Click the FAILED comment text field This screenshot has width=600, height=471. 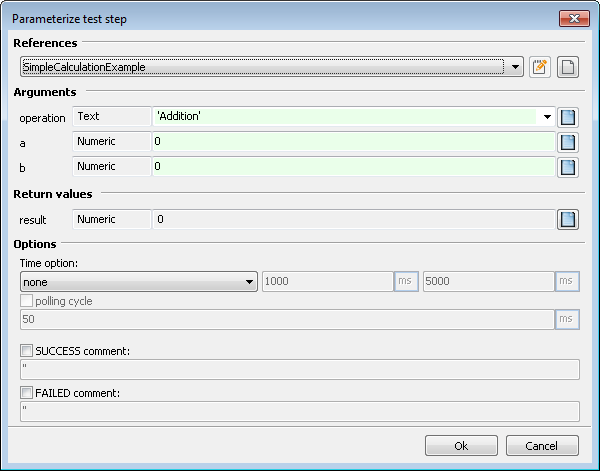coord(300,411)
